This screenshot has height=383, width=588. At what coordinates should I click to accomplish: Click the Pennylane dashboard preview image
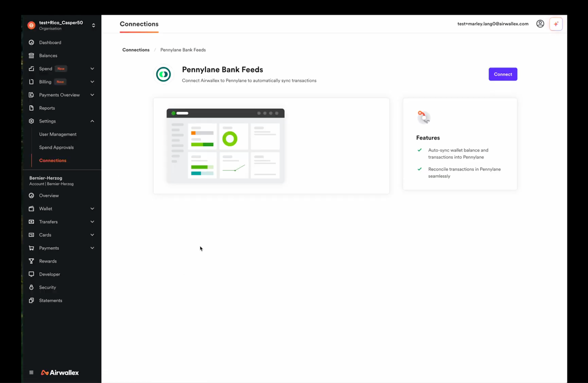pos(225,146)
